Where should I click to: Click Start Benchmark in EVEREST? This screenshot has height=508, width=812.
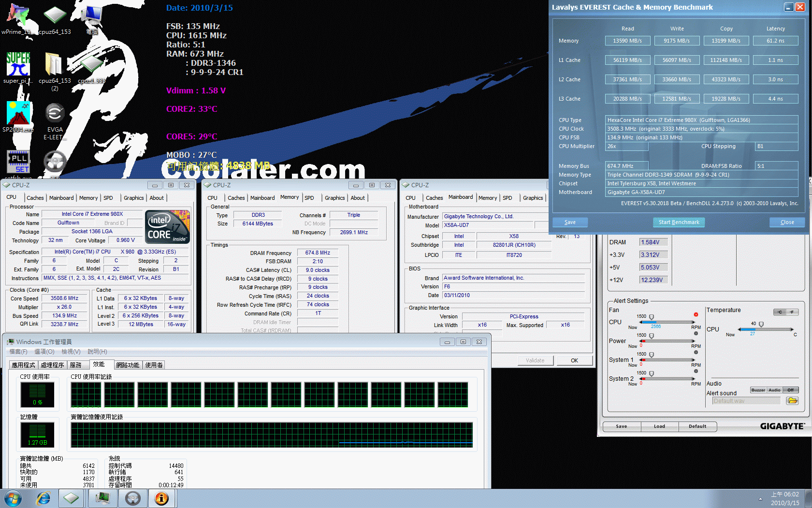tap(679, 222)
